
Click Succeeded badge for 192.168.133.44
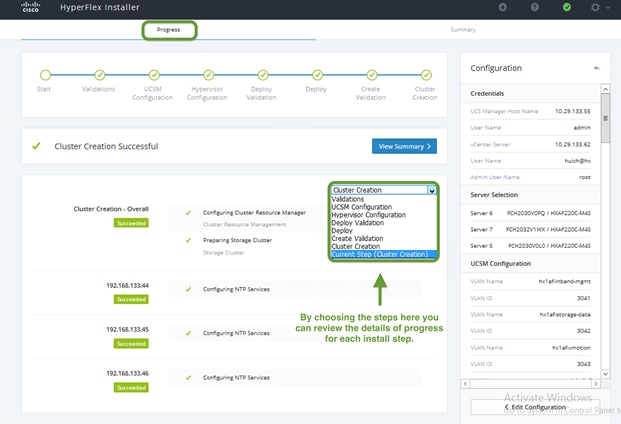click(131, 299)
